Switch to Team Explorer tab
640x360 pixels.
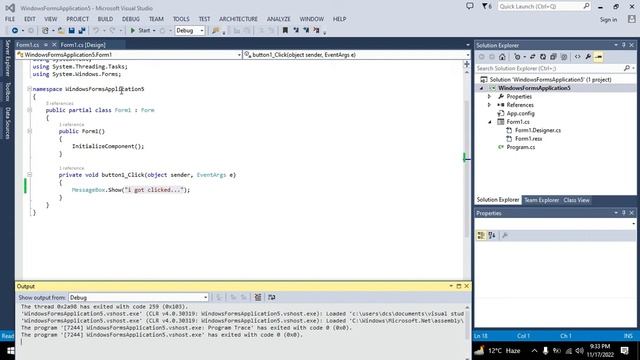click(541, 200)
